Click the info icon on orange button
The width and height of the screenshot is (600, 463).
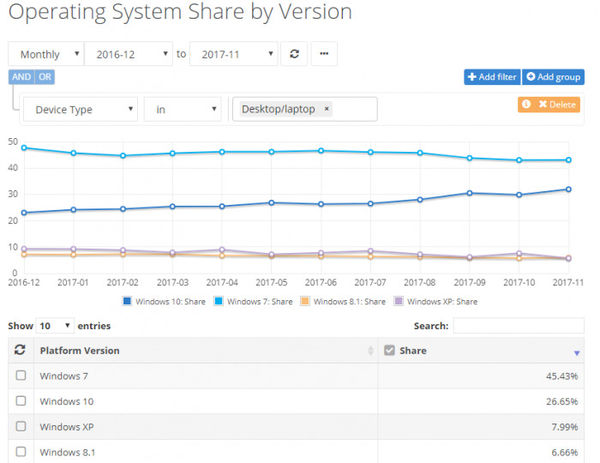tap(526, 104)
